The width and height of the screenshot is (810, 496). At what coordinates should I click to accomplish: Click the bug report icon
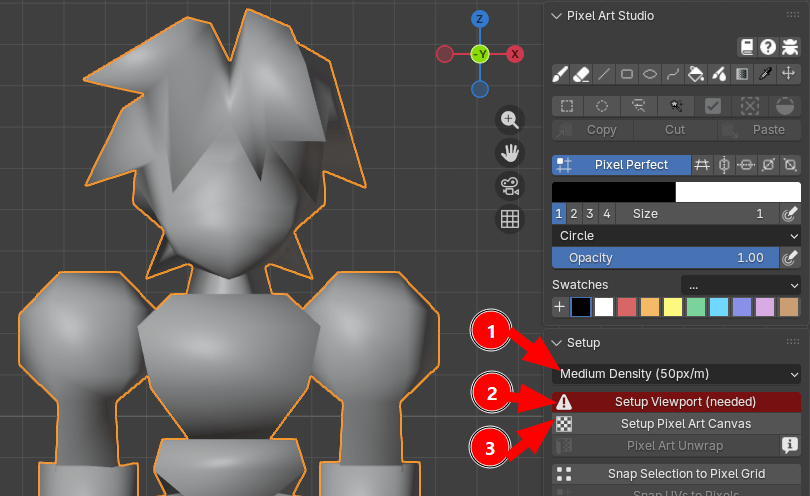coord(790,47)
